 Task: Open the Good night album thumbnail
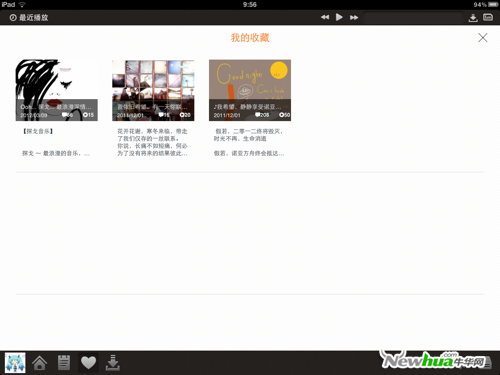[250, 90]
